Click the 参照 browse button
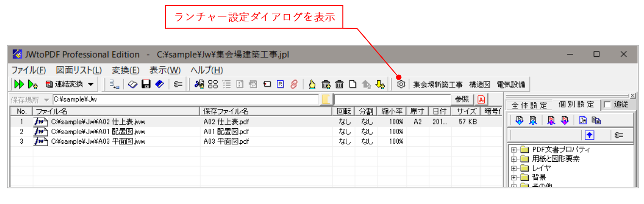 coord(463,99)
